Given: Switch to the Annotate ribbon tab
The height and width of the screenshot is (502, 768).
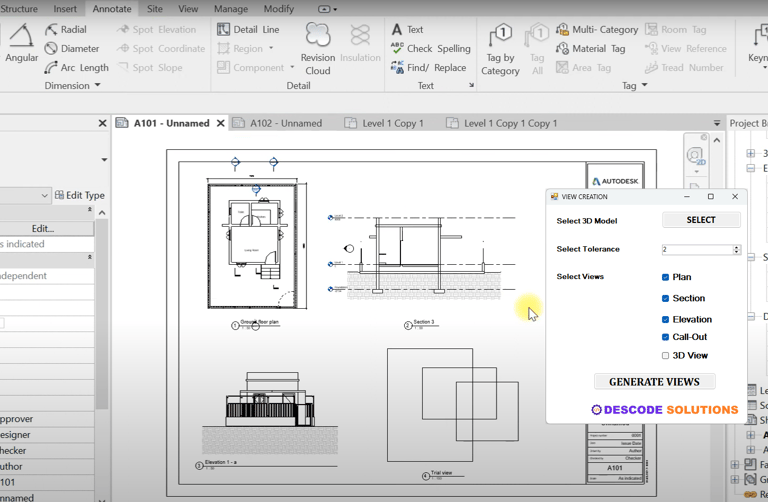Looking at the screenshot, I should tap(112, 9).
